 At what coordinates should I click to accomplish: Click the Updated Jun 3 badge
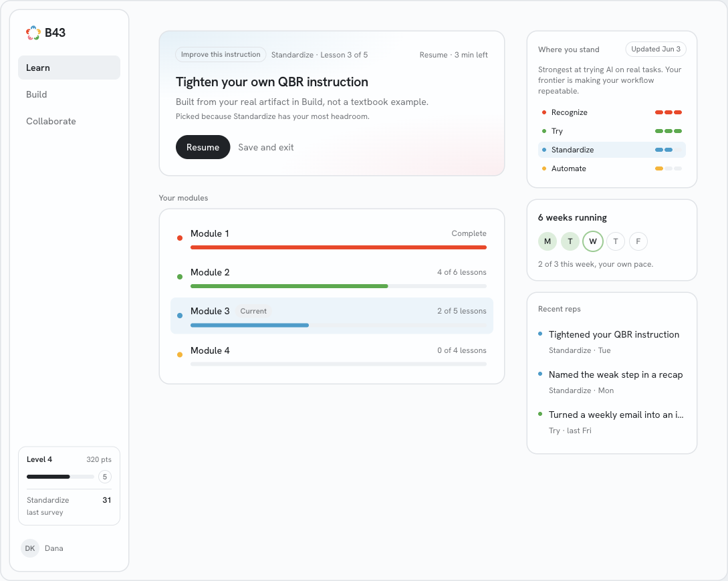pos(656,49)
